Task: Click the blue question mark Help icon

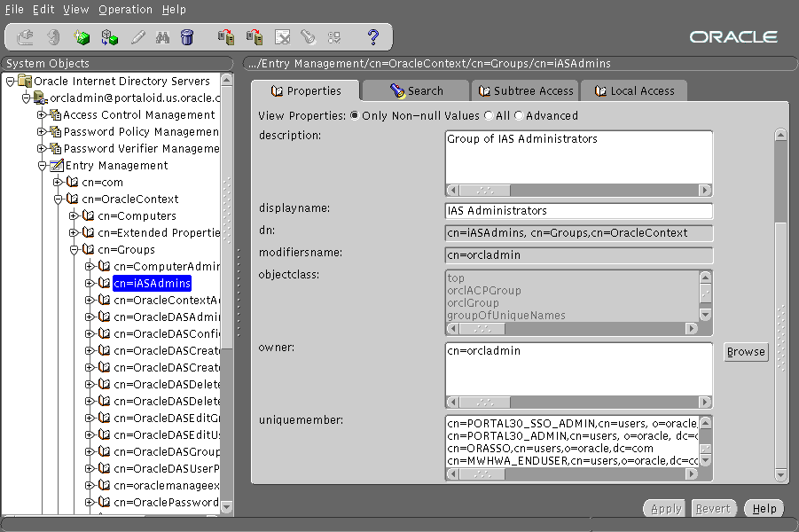Action: [373, 37]
